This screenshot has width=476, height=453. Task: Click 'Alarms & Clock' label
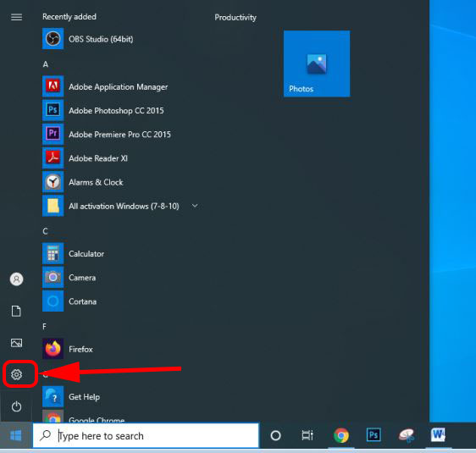click(96, 182)
